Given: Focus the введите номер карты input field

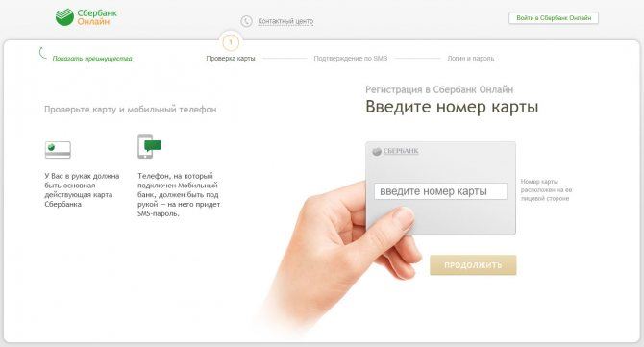Looking at the screenshot, I should pyautogui.click(x=440, y=191).
